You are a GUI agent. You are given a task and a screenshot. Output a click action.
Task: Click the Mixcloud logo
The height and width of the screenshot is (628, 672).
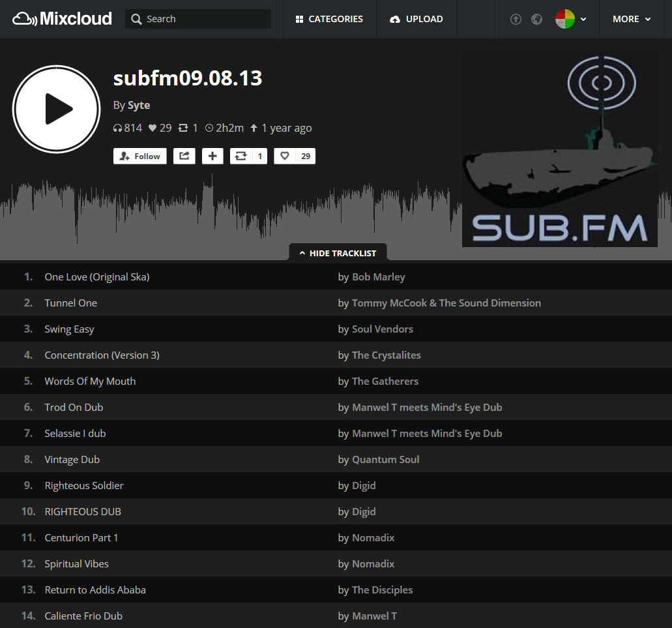tap(62, 19)
